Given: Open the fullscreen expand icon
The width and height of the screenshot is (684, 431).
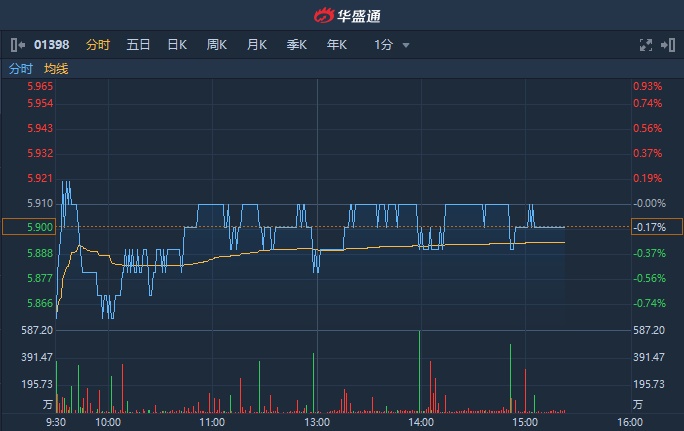Looking at the screenshot, I should coord(646,45).
